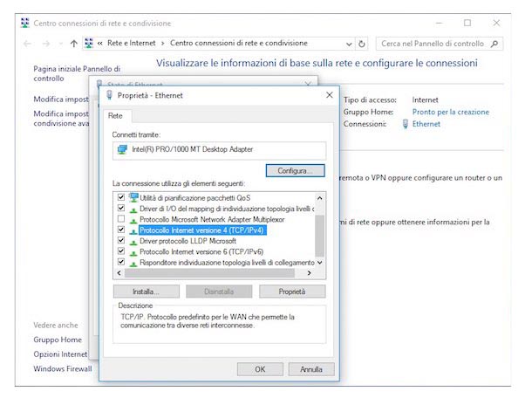Image resolution: width=532 pixels, height=398 pixels.
Task: Click the forward navigation arrow
Action: 46,44
